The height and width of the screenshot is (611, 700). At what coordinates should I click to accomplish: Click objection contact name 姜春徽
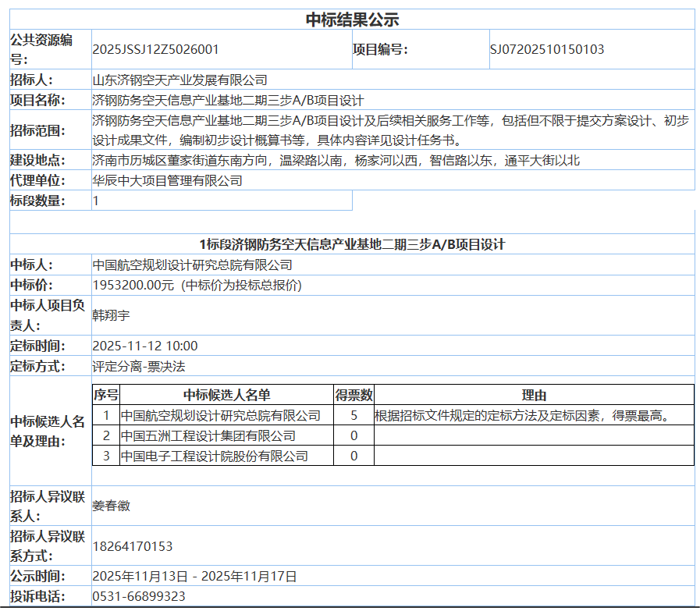(111, 506)
